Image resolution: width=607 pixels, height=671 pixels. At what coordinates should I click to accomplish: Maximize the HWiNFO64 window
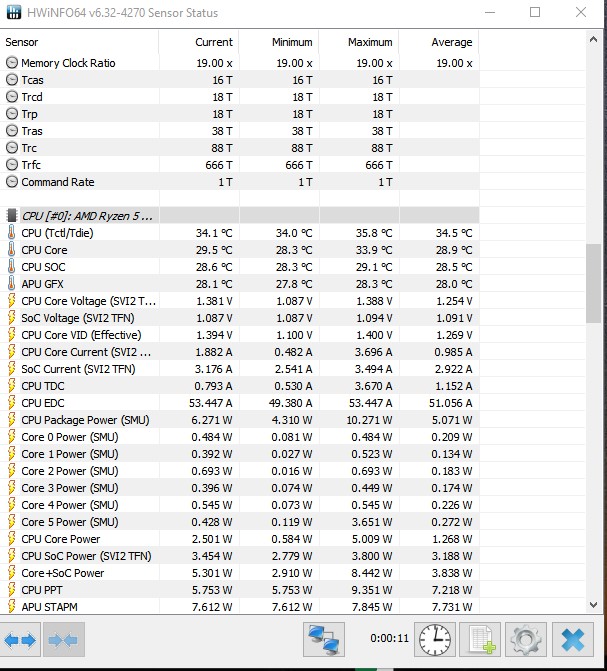[535, 12]
